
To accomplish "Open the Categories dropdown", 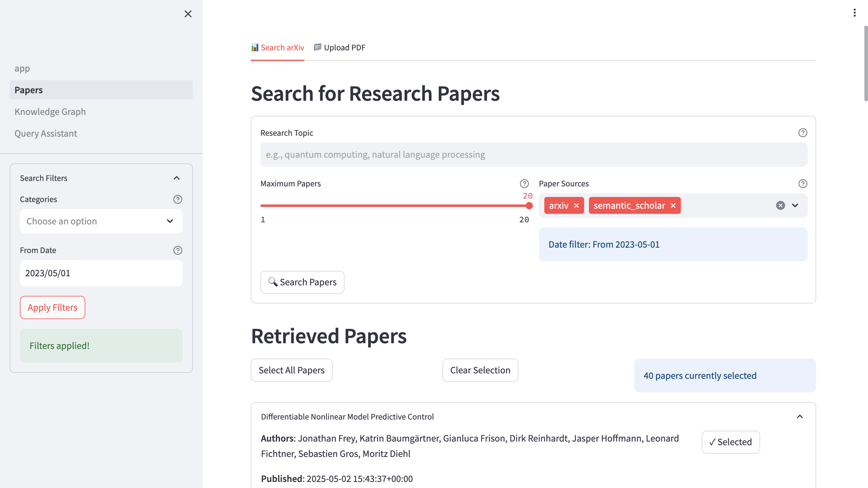I will pyautogui.click(x=101, y=221).
